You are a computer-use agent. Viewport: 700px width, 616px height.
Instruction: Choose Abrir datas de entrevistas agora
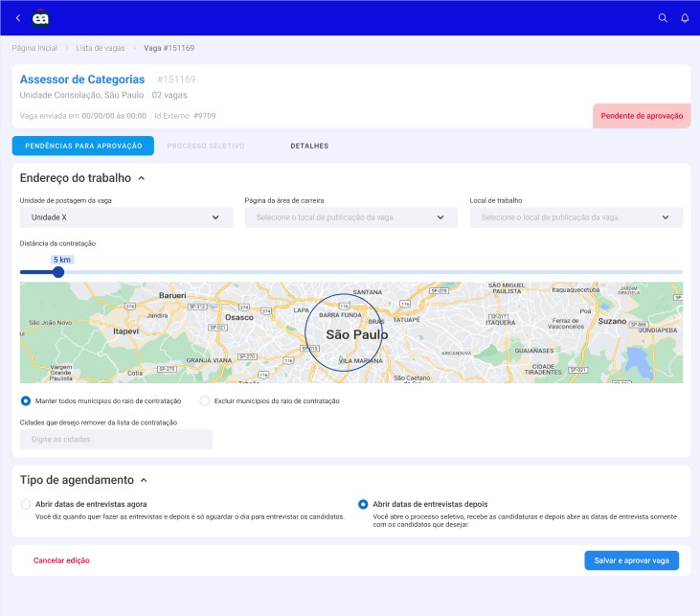coord(26,504)
